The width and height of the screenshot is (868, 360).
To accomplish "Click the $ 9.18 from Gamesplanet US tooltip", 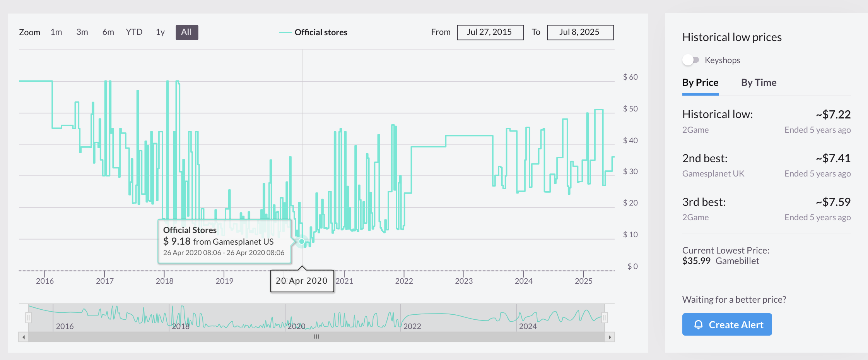I will (224, 242).
